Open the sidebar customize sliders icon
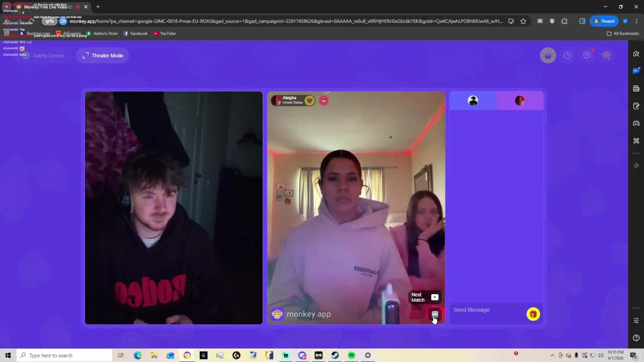644x362 pixels. pyautogui.click(x=636, y=321)
